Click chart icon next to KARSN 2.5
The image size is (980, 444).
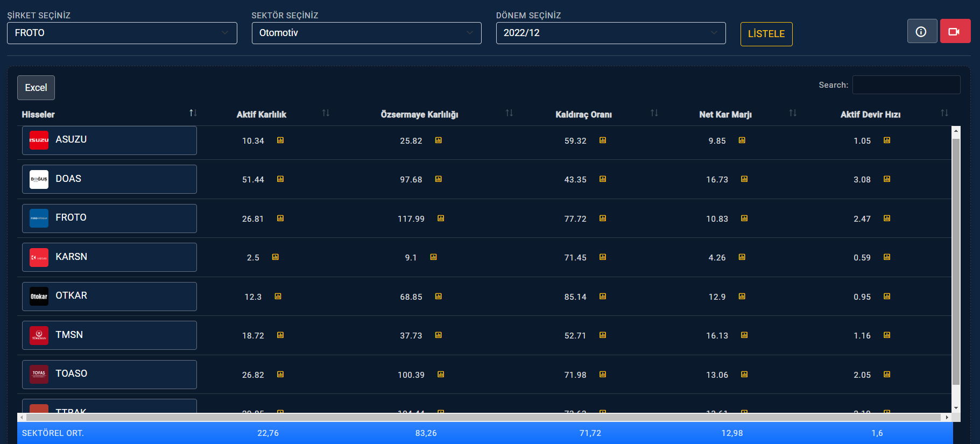(x=276, y=257)
